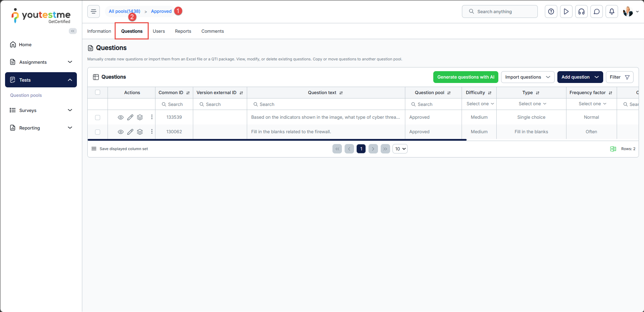The image size is (644, 312).
Task: Expand the Import questions dropdown
Action: pos(527,77)
